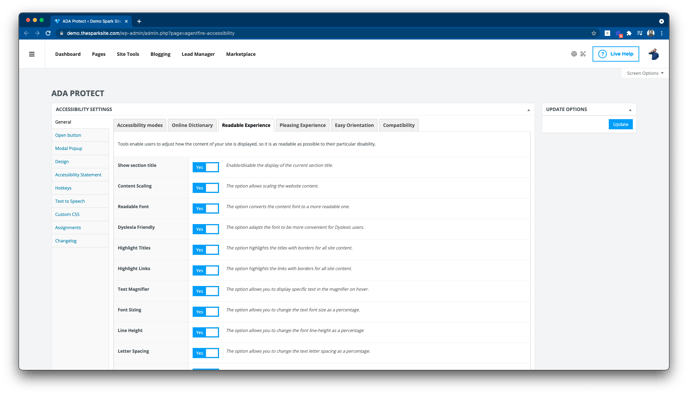Toggle Highlight Links switch
The width and height of the screenshot is (688, 395).
(205, 270)
